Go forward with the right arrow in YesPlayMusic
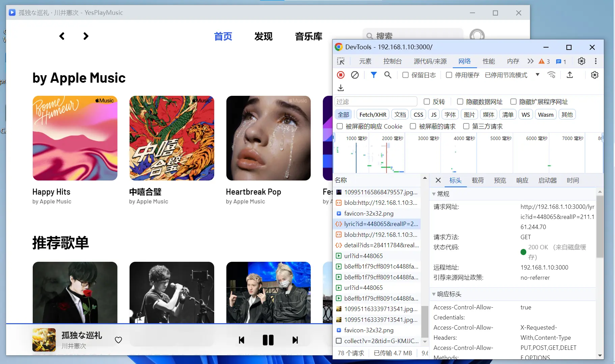The image size is (615, 364). tap(86, 36)
